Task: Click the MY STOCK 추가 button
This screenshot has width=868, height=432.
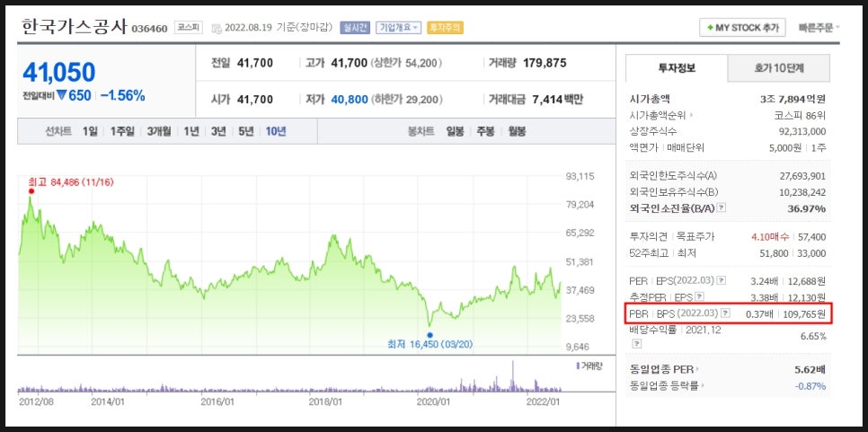Action: [742, 27]
